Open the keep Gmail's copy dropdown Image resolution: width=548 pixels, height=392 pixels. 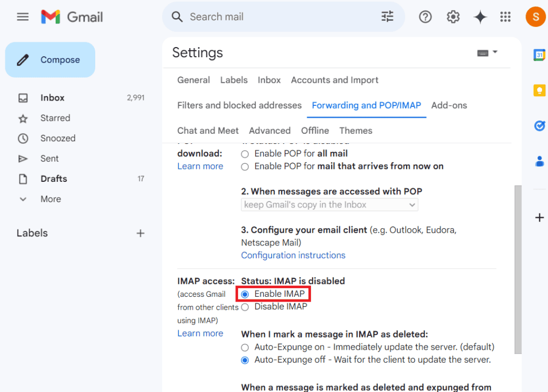click(x=329, y=205)
